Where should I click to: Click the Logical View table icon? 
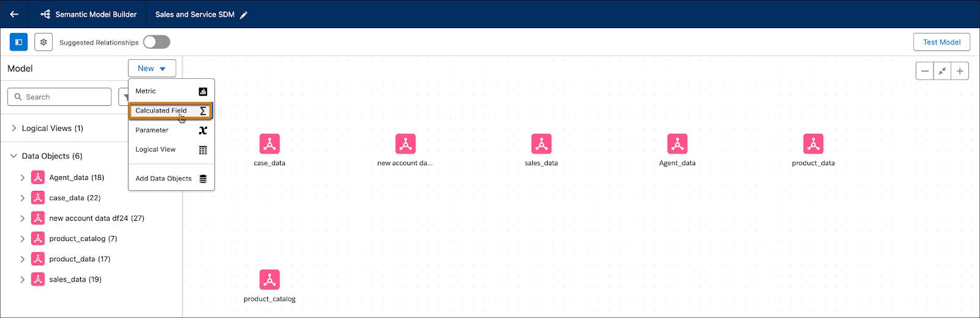(203, 150)
